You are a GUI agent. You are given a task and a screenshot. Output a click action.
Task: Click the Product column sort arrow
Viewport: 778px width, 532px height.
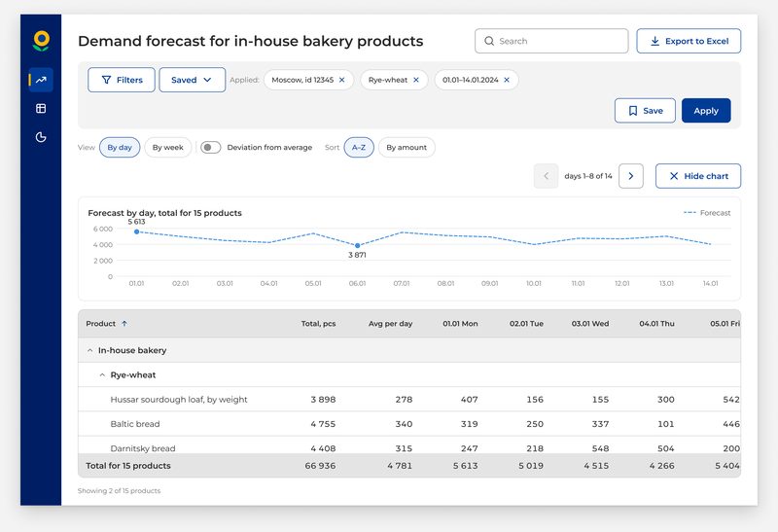tap(124, 324)
